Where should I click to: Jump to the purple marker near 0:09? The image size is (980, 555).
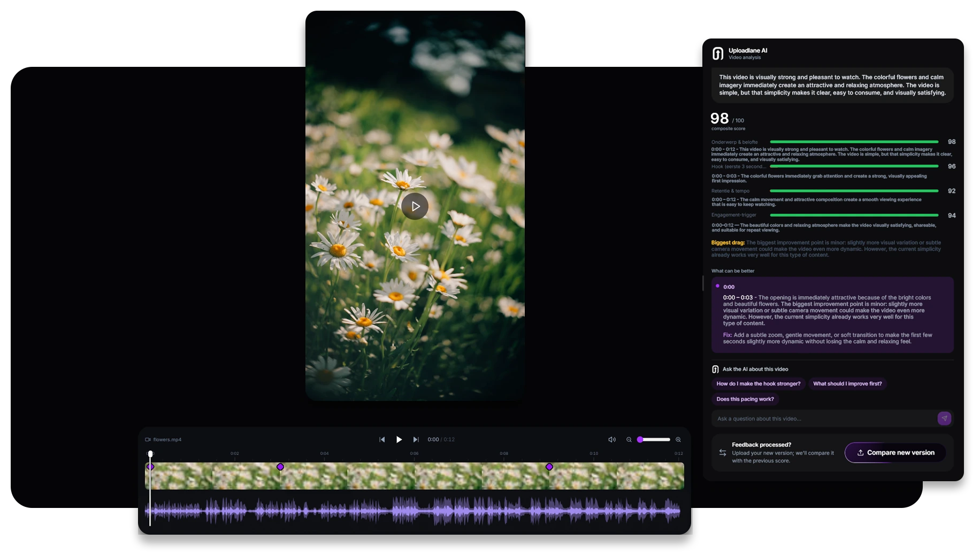click(549, 467)
